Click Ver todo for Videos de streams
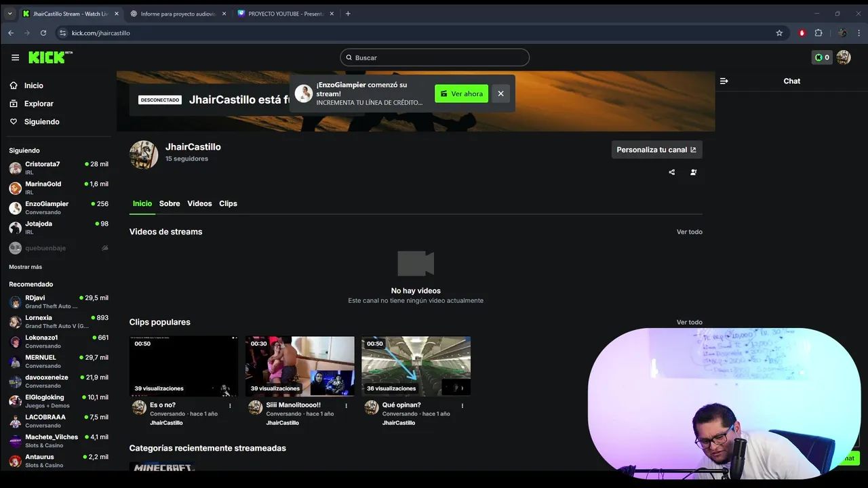The width and height of the screenshot is (868, 488). [x=689, y=232]
